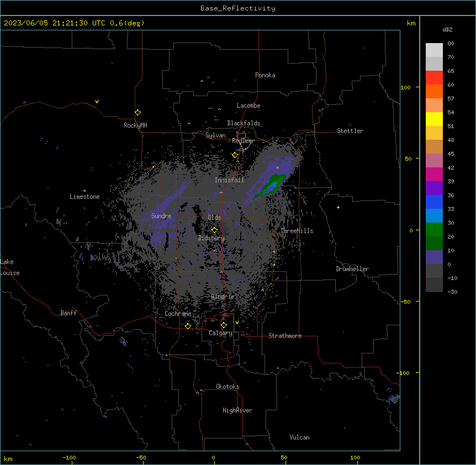The width and height of the screenshot is (476, 465).
Task: Select the slate purple 10 dBZ swatch
Action: tap(434, 257)
